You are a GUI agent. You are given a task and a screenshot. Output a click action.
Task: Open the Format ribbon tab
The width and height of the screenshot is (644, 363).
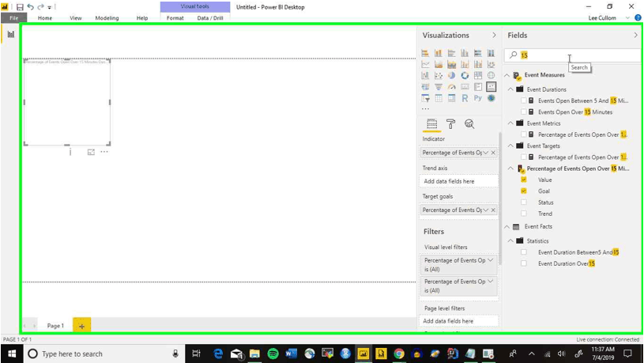[x=175, y=18]
